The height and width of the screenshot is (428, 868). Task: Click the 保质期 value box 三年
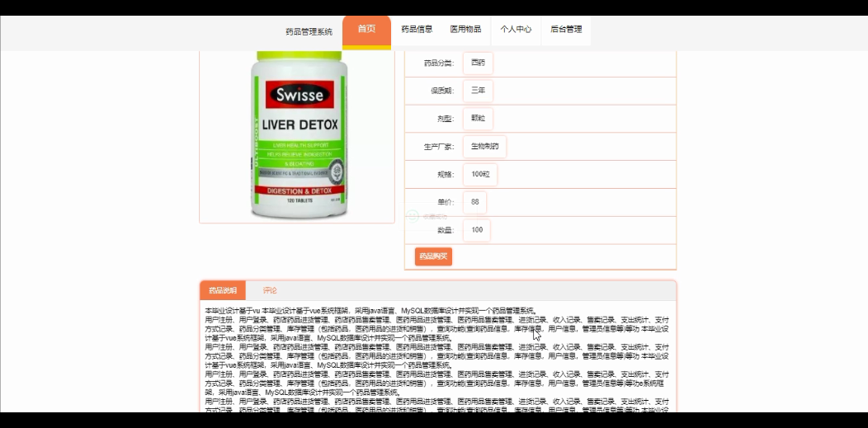pyautogui.click(x=478, y=91)
